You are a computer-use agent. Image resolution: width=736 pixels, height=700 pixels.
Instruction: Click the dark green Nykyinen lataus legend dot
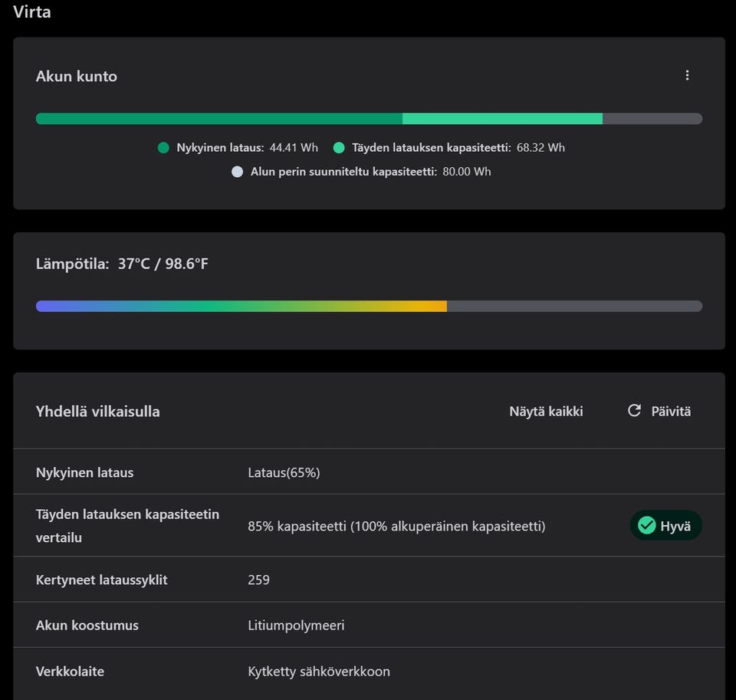click(163, 148)
